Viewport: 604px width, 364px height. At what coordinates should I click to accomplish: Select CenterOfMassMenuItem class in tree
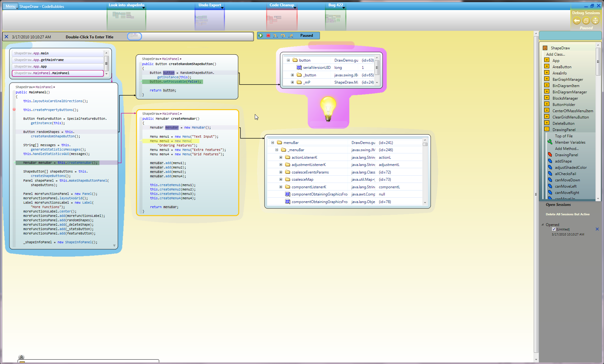click(573, 111)
